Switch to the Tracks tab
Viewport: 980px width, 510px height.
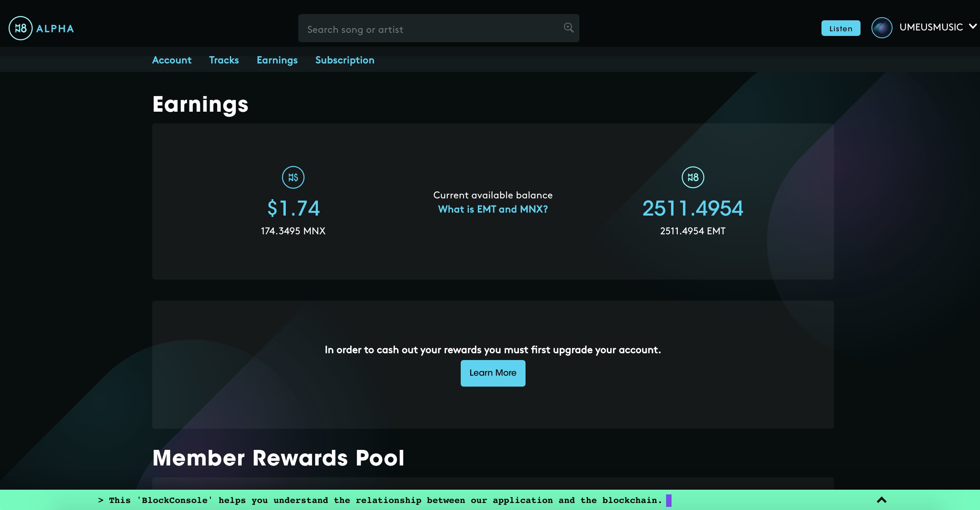(224, 60)
